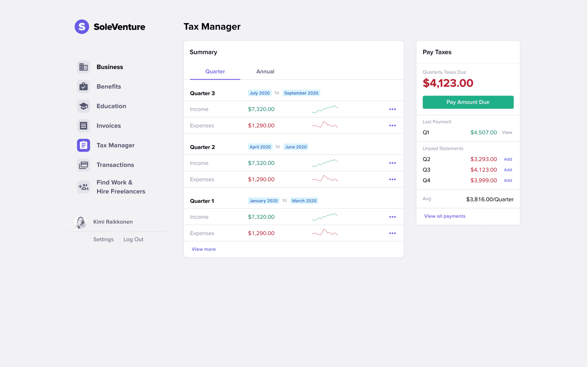
Task: View the Q1 last payment
Action: point(507,133)
